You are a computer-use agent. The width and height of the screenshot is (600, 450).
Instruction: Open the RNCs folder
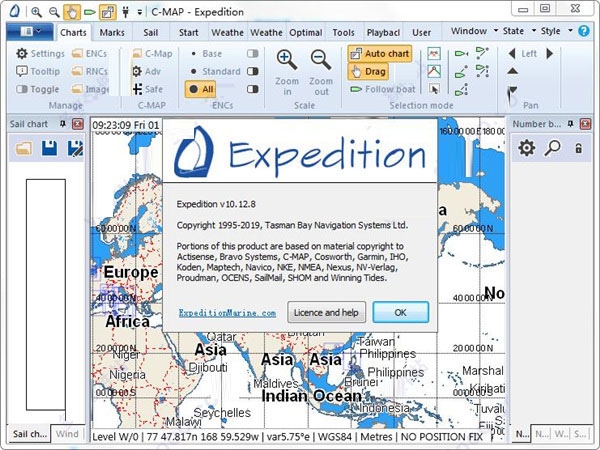(90, 71)
